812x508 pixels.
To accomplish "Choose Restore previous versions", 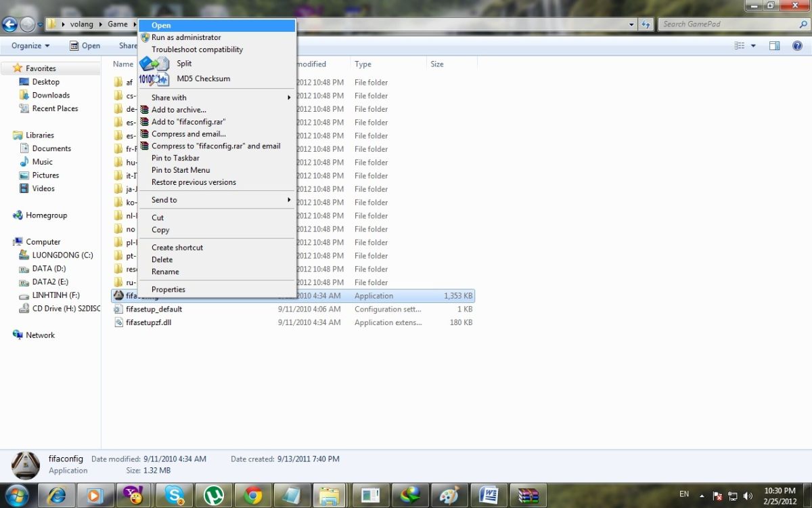I will point(217,182).
